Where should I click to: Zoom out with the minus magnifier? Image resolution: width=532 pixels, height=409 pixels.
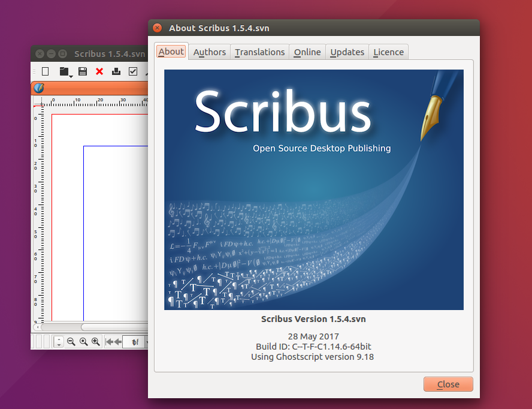click(71, 342)
